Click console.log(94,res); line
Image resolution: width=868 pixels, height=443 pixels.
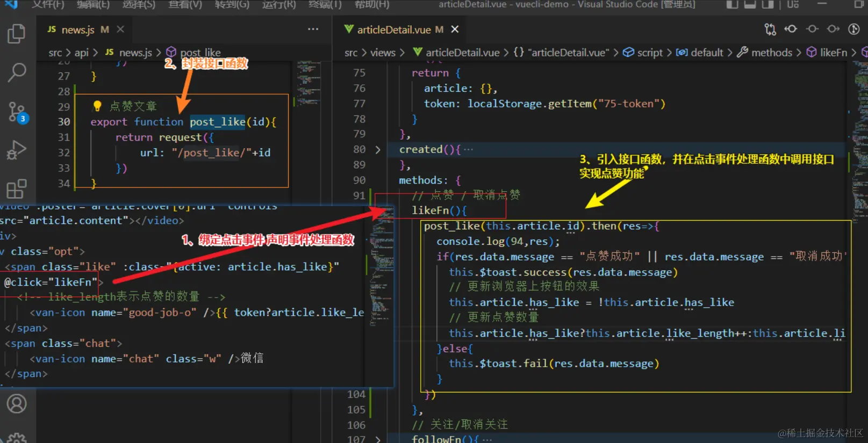pos(498,242)
